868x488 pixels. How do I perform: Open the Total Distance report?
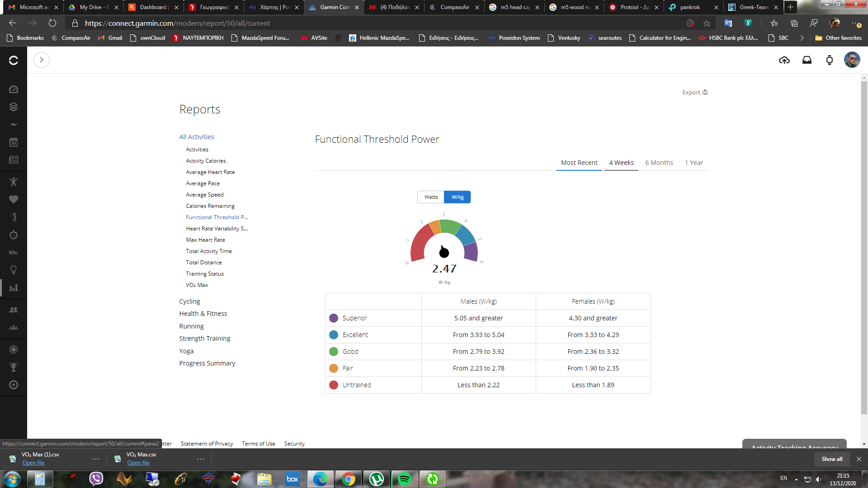tap(204, 263)
